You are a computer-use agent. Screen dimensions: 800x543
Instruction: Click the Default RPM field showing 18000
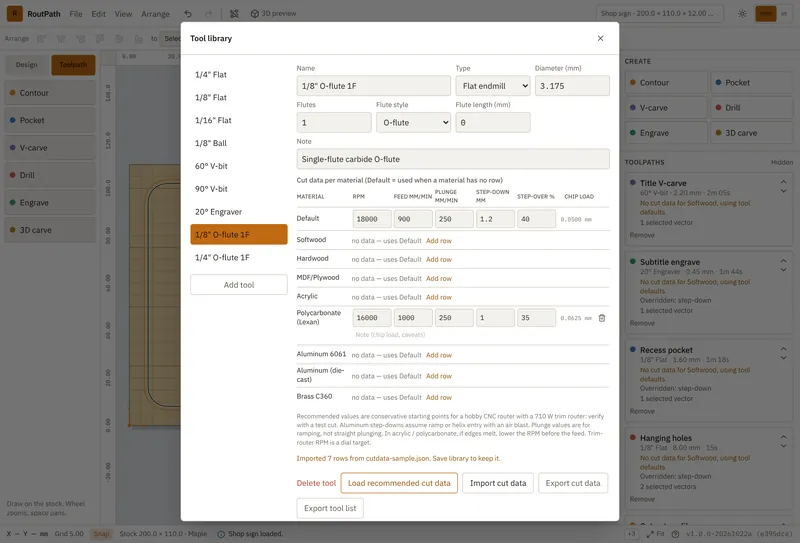pyautogui.click(x=372, y=219)
